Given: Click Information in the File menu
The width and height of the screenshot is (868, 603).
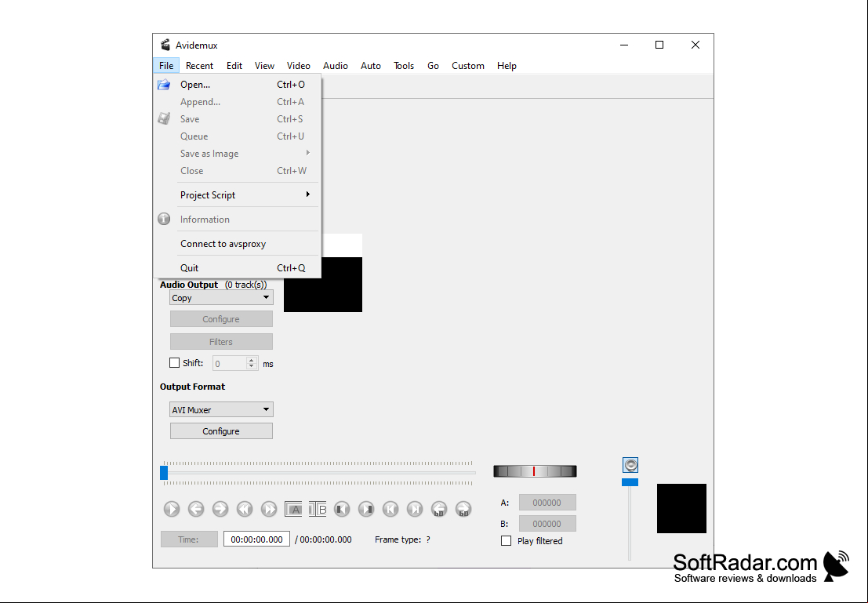Looking at the screenshot, I should 238,220.
